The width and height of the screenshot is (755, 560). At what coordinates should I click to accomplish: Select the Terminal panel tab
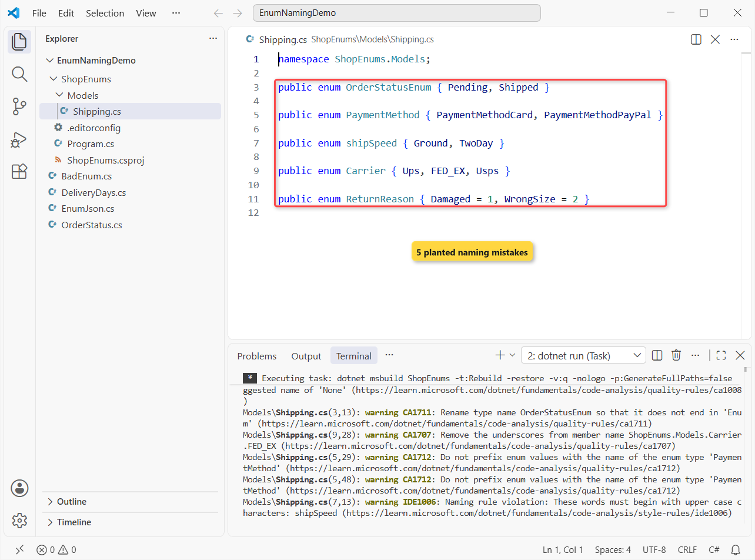tap(354, 356)
